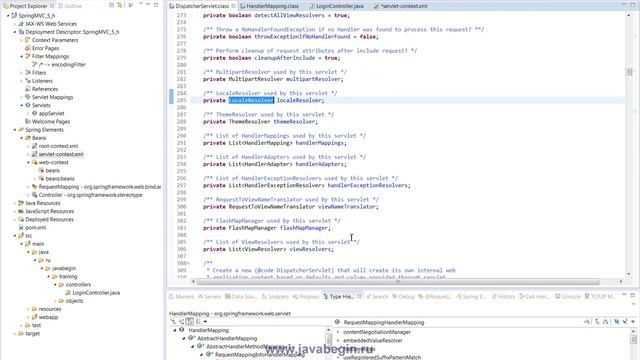Image resolution: width=640 pixels, height=360 pixels.
Task: Toggle Lock View and Show Members
Action: pos(587,322)
